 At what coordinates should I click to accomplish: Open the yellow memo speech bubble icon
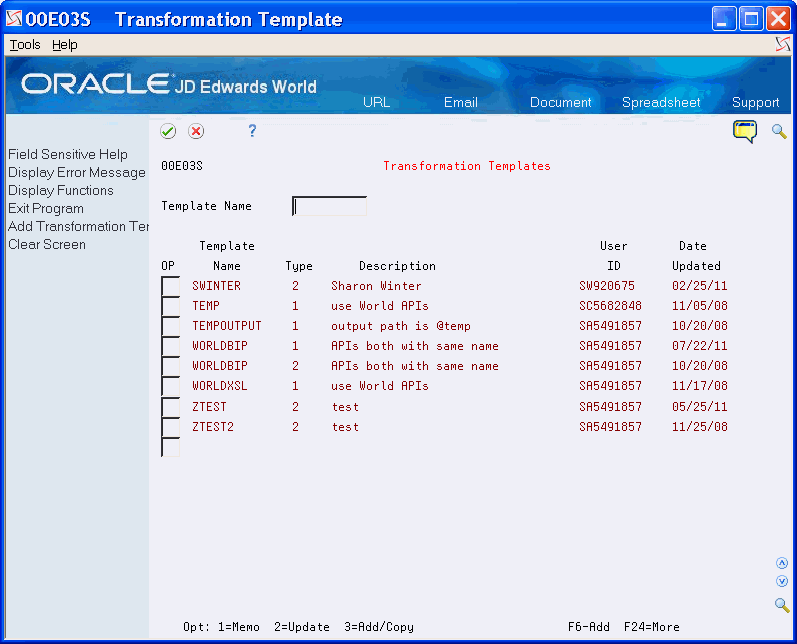(x=745, y=132)
